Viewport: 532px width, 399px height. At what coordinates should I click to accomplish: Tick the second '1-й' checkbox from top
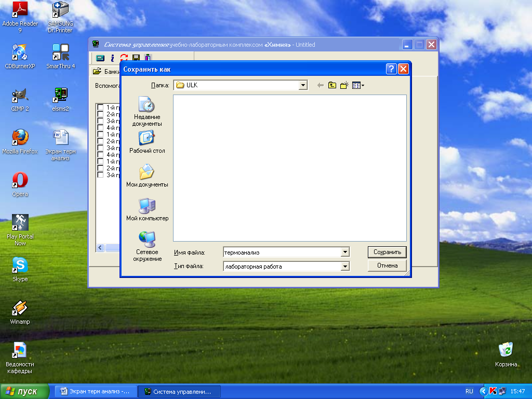(100, 135)
